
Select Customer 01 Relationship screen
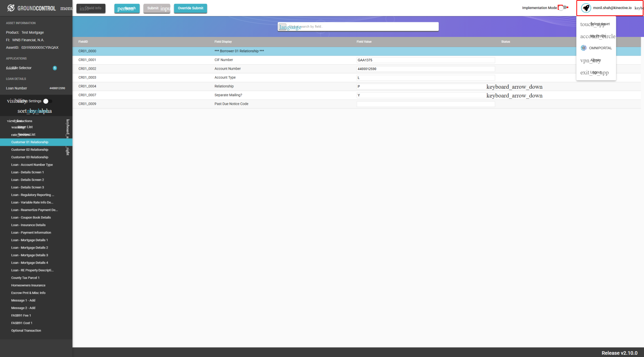pos(36,142)
